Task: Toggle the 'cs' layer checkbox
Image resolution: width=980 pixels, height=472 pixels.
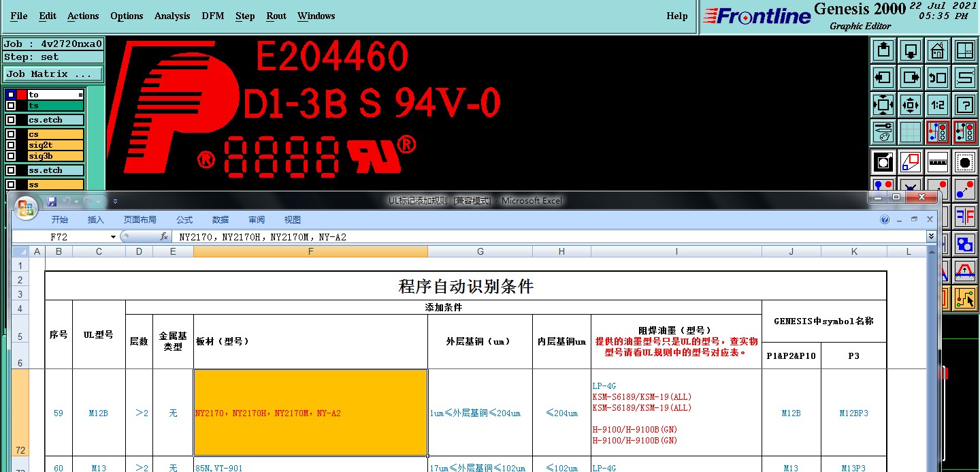Action: coord(10,134)
